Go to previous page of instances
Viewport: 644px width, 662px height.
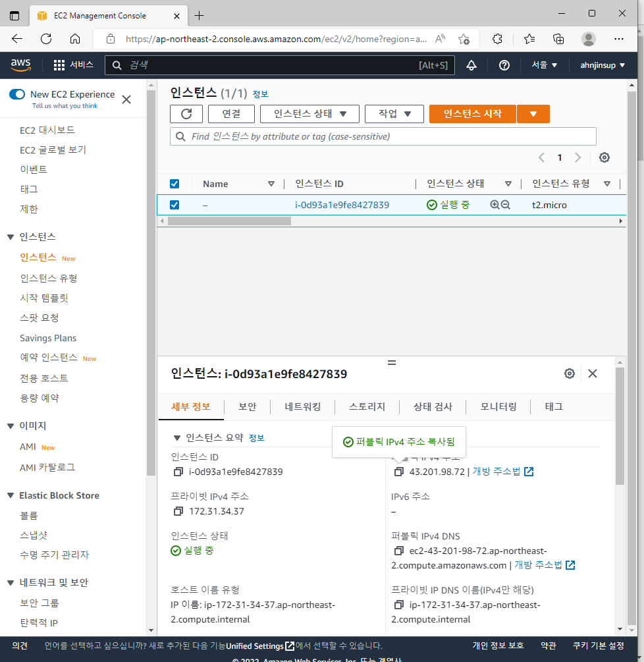[541, 157]
